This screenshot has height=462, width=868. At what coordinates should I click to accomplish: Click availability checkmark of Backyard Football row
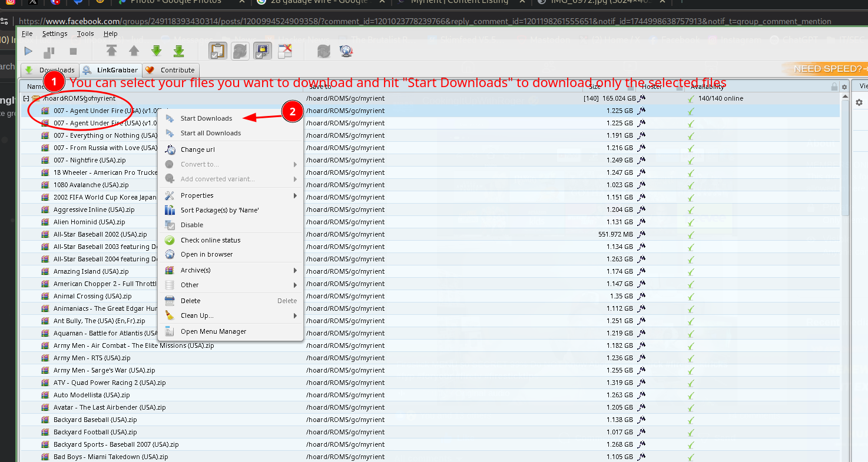click(x=691, y=432)
